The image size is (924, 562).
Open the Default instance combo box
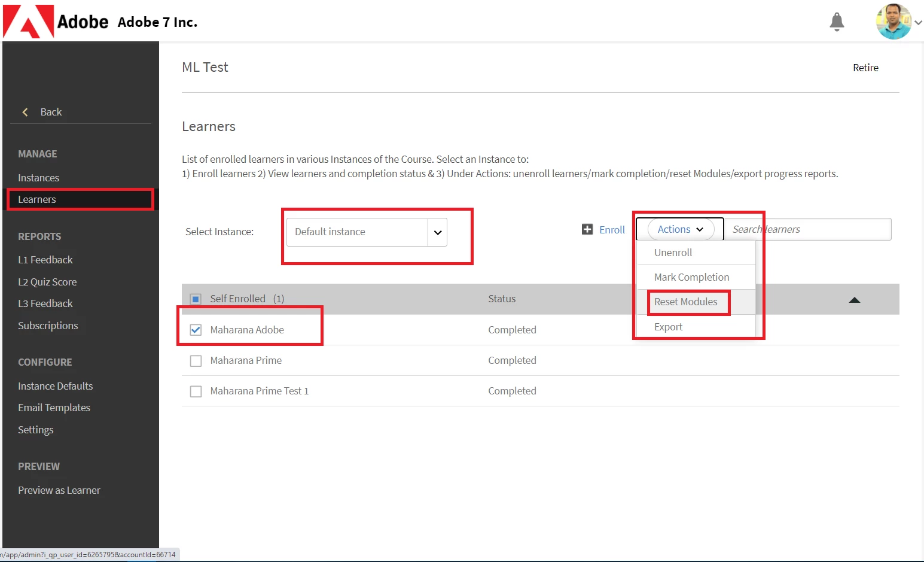[367, 232]
